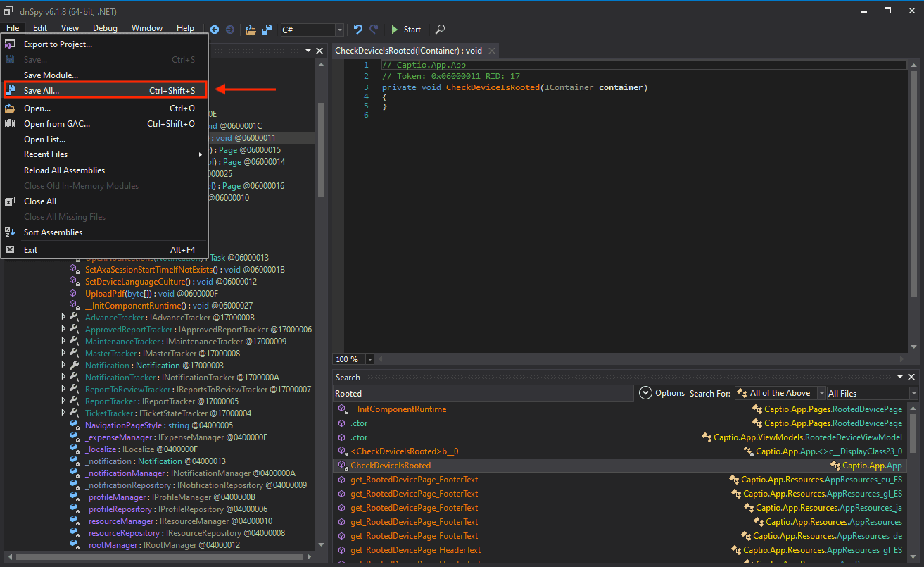Click the save all toolbar icon
Viewport: 924px width, 567px height.
pos(267,30)
